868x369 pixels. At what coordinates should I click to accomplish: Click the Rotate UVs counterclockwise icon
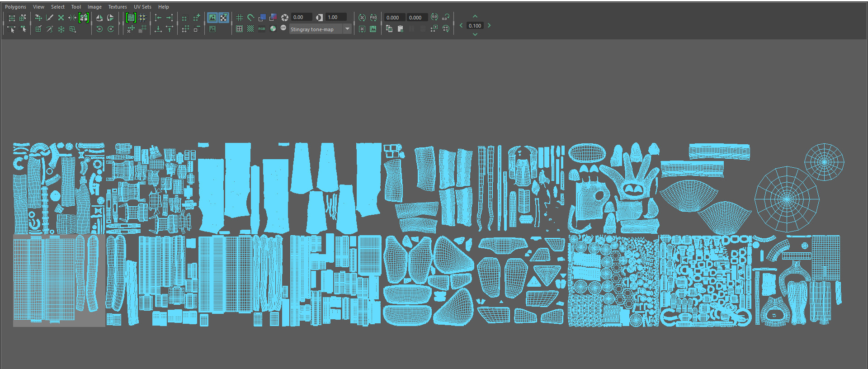pyautogui.click(x=99, y=29)
